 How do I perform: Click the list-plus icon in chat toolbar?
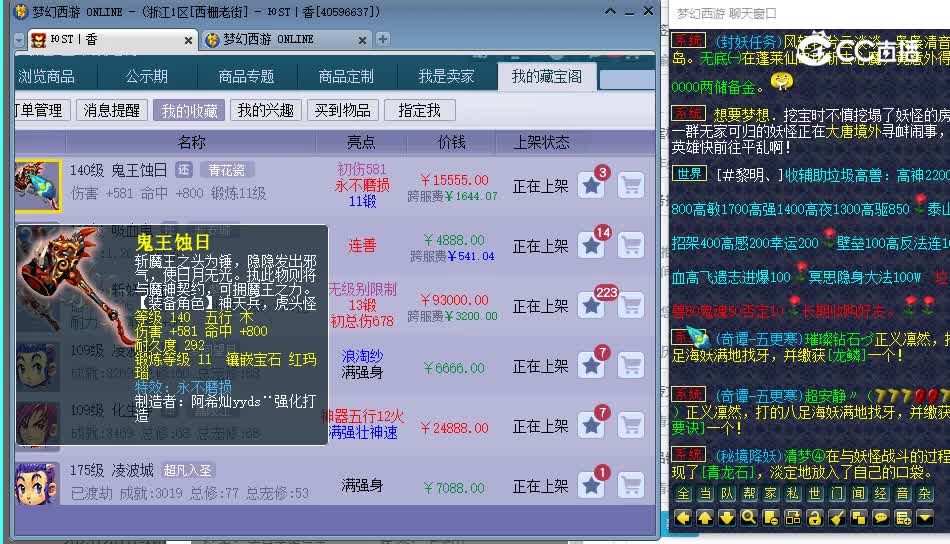(x=903, y=518)
